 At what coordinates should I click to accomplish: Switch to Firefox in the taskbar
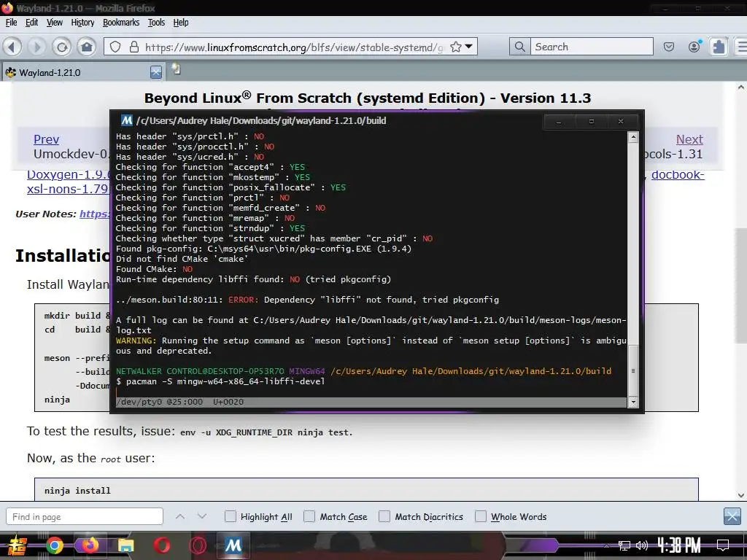(90, 545)
